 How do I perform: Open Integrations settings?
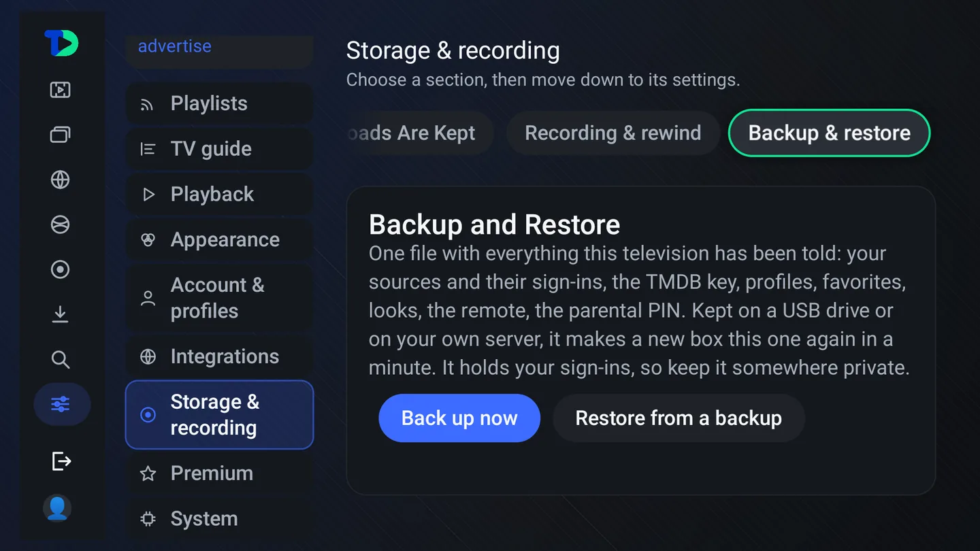[219, 356]
